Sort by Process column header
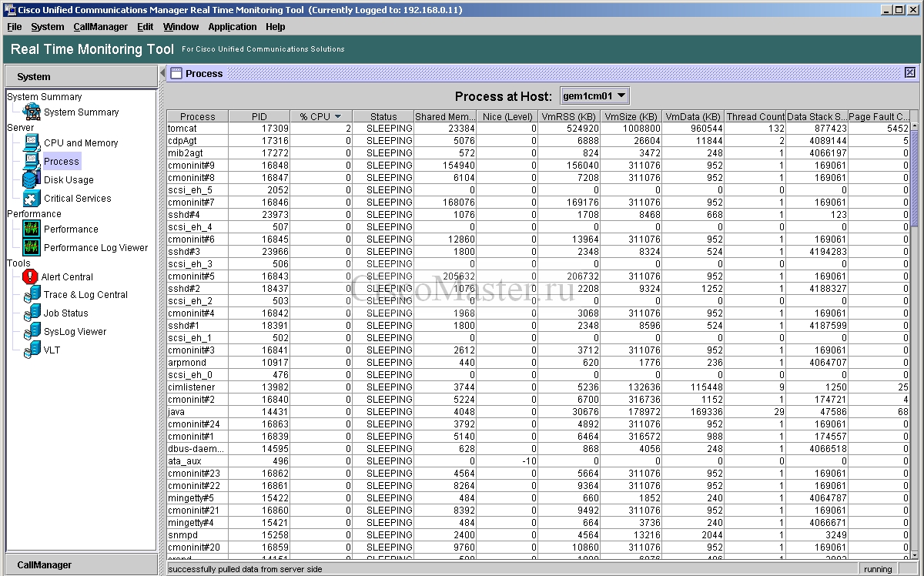 198,116
